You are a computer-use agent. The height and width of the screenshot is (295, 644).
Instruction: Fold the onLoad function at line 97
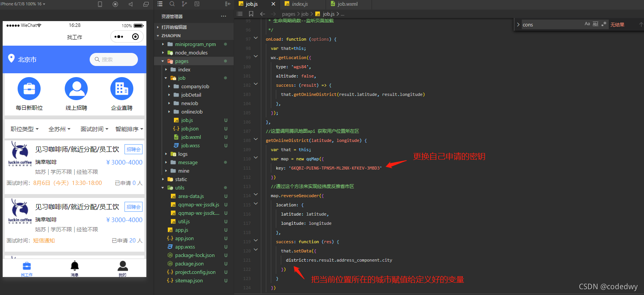(x=256, y=38)
